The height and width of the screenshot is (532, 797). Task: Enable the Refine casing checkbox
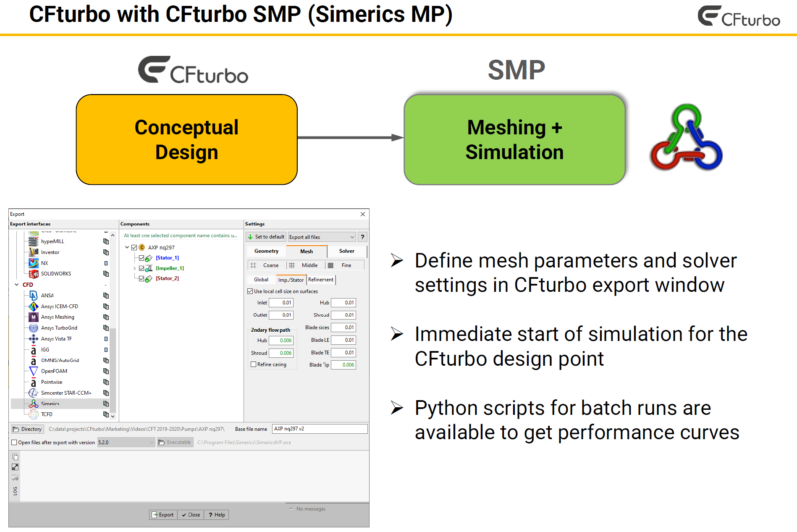tap(254, 364)
